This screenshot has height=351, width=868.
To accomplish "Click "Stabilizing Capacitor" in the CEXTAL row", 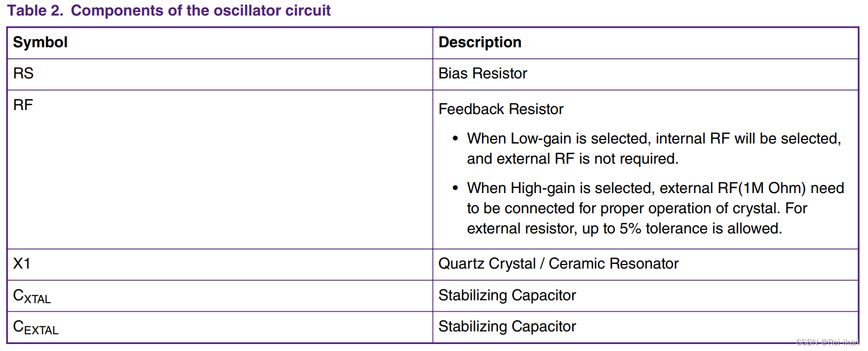I will (x=507, y=327).
